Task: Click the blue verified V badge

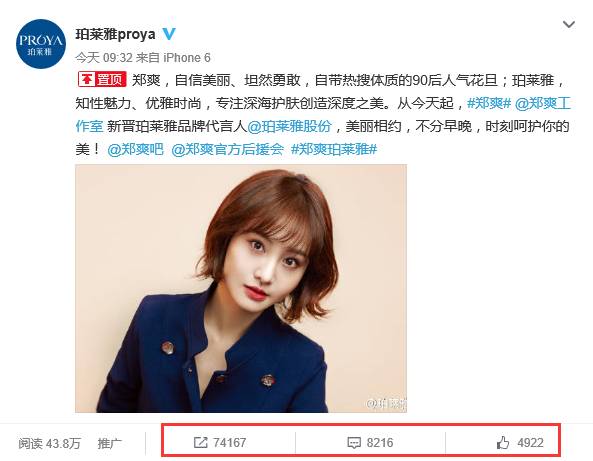Action: (169, 34)
